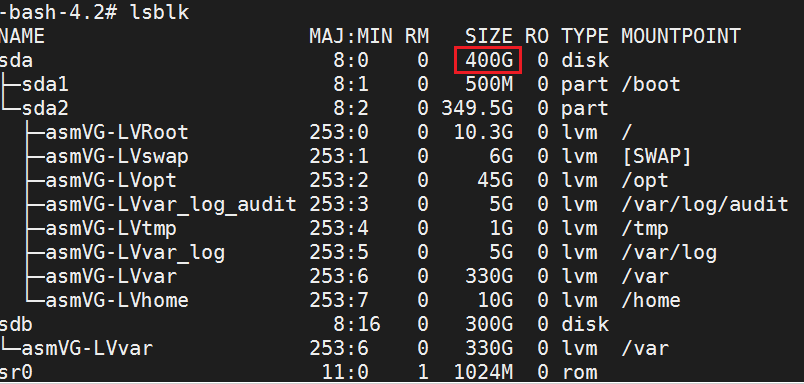Click the 'asmVG-LVvar_log_audit' volume name

(x=171, y=205)
